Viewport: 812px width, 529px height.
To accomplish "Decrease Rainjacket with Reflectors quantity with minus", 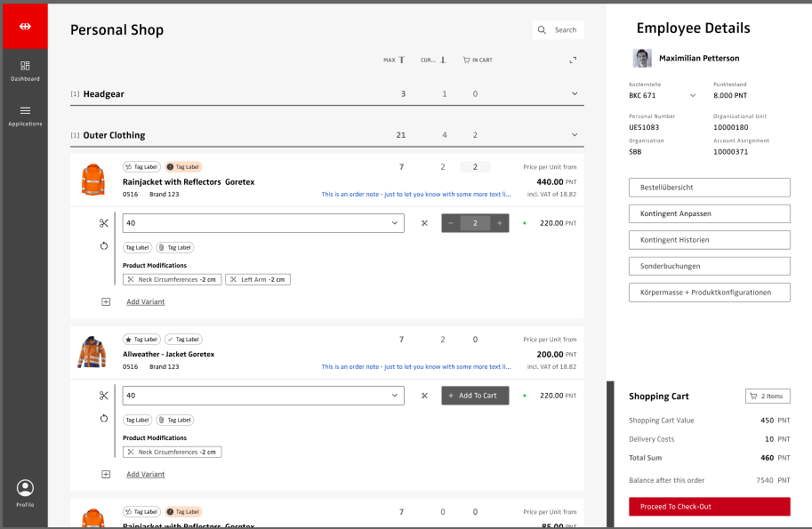I will 451,223.
